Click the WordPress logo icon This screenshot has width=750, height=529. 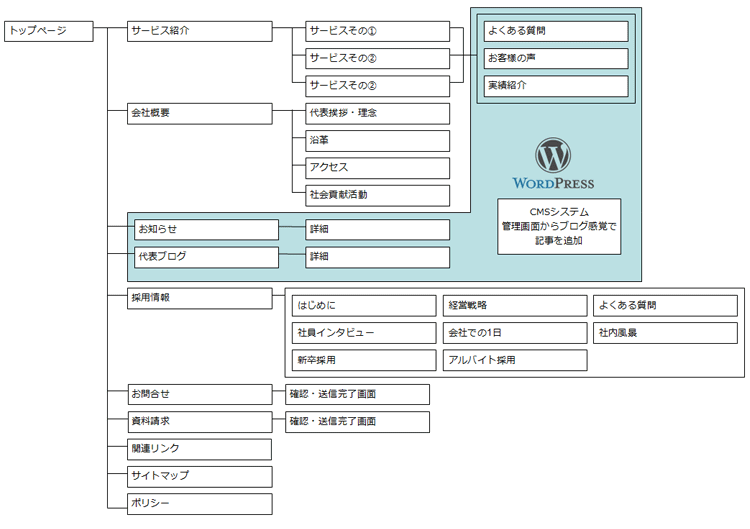[x=552, y=155]
